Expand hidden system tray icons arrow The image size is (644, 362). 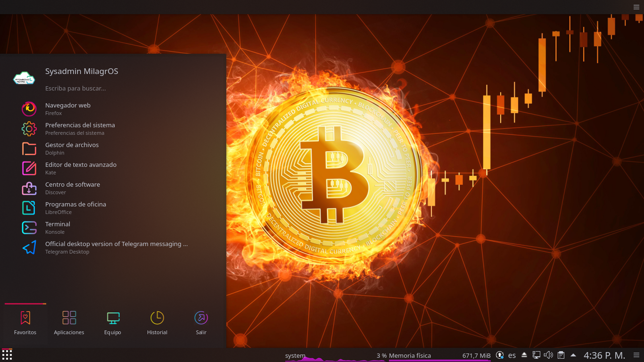(573, 355)
